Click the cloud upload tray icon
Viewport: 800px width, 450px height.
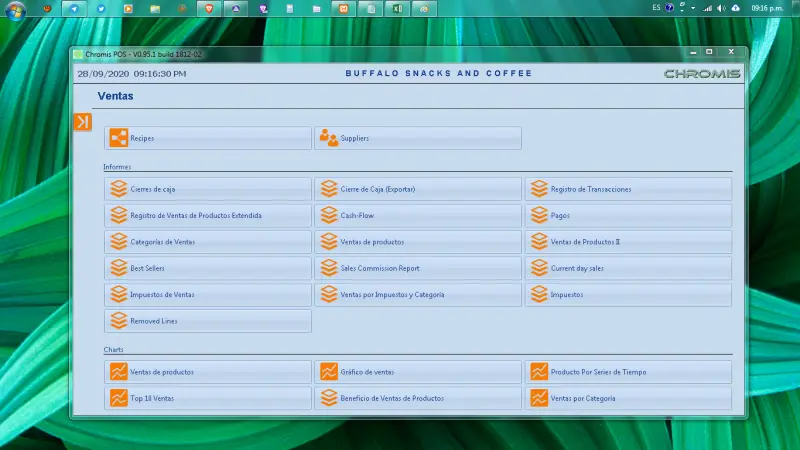click(735, 8)
